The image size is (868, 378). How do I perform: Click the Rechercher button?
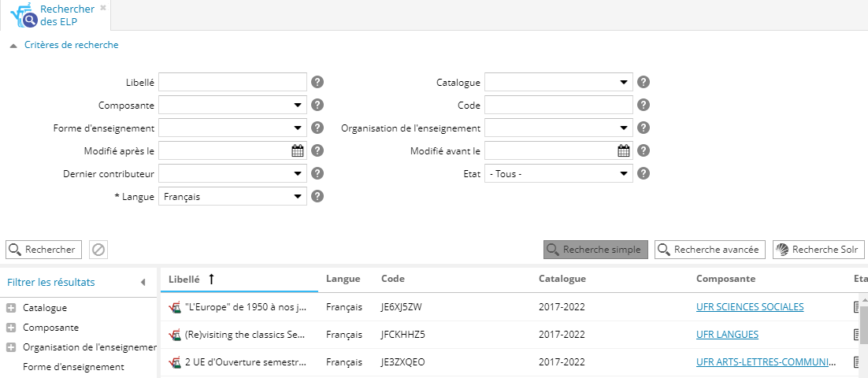coord(43,250)
